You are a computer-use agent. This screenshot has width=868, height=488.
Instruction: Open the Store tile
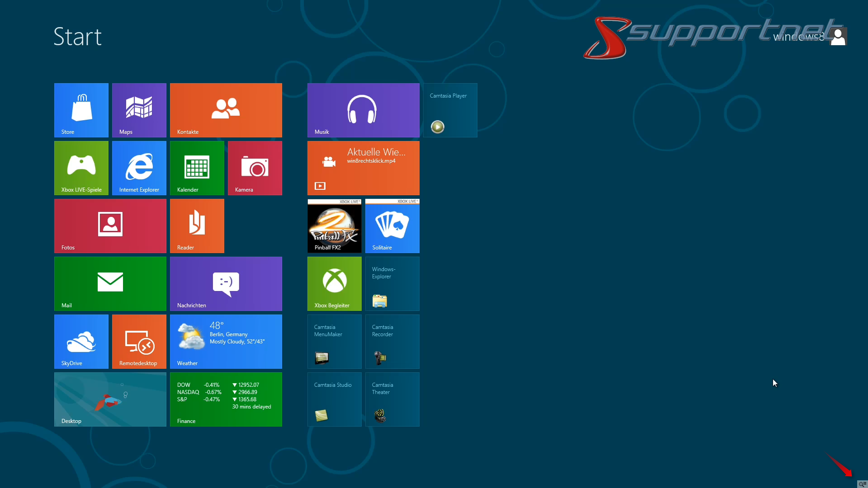81,110
